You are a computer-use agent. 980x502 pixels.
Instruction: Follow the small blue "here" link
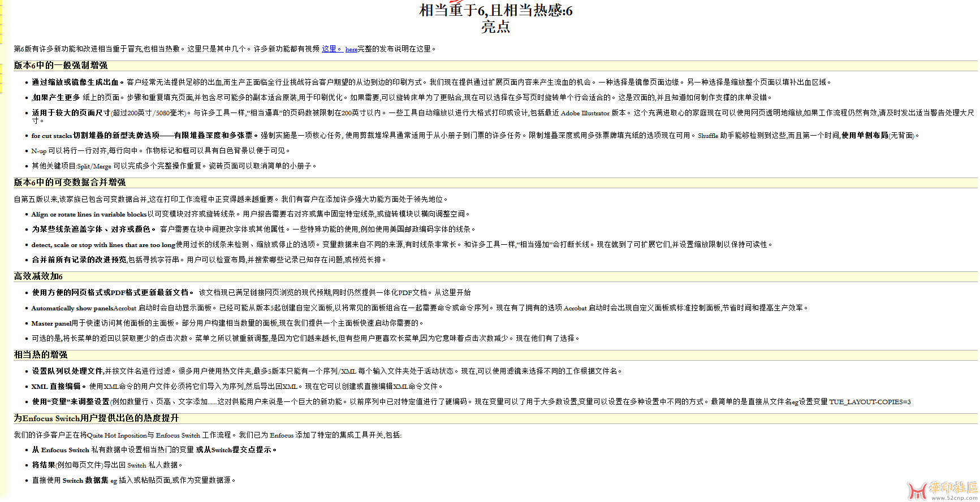tap(351, 50)
